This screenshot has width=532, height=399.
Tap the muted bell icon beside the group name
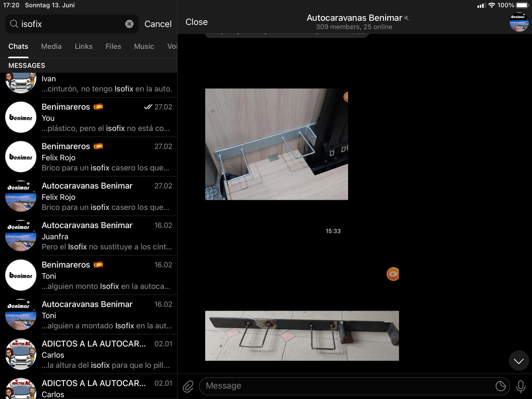[406, 18]
